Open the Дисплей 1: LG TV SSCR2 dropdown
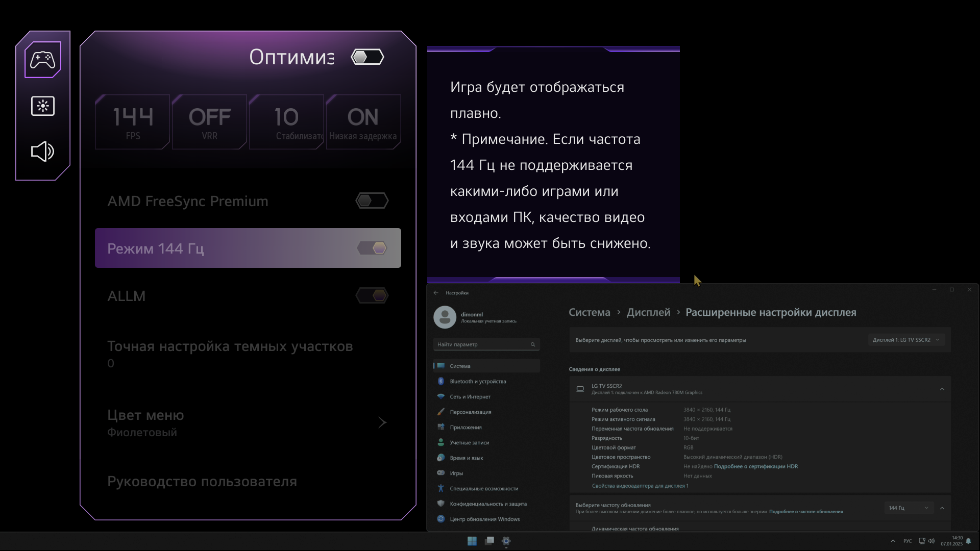Screen dimensions: 980x551 (906, 340)
